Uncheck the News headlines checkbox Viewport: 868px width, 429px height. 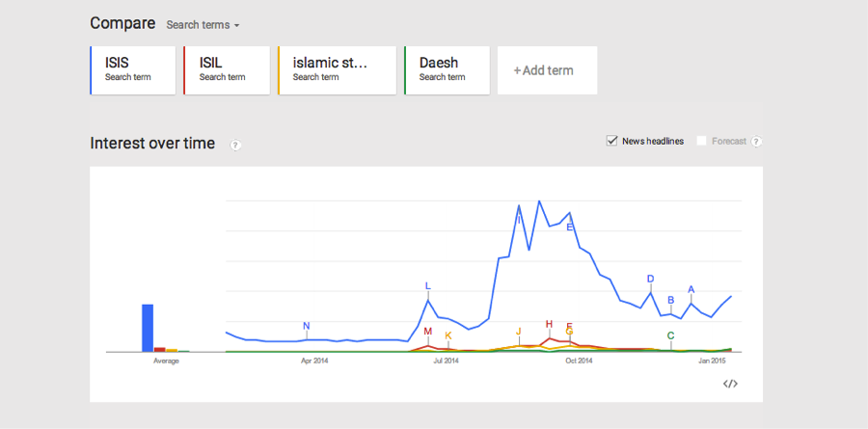(611, 141)
